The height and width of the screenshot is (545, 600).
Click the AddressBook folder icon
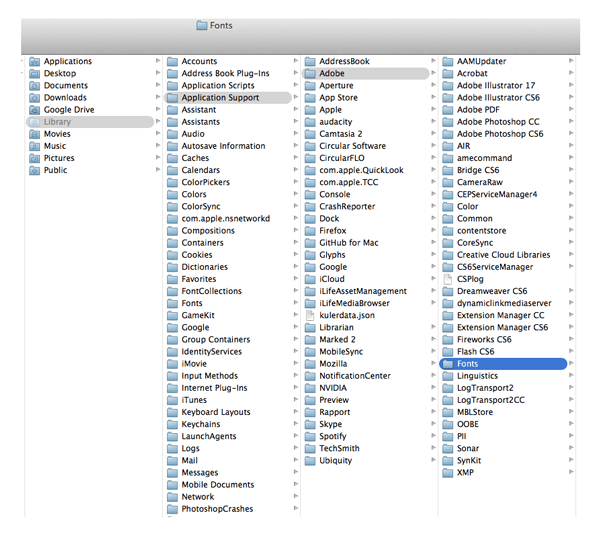(310, 61)
